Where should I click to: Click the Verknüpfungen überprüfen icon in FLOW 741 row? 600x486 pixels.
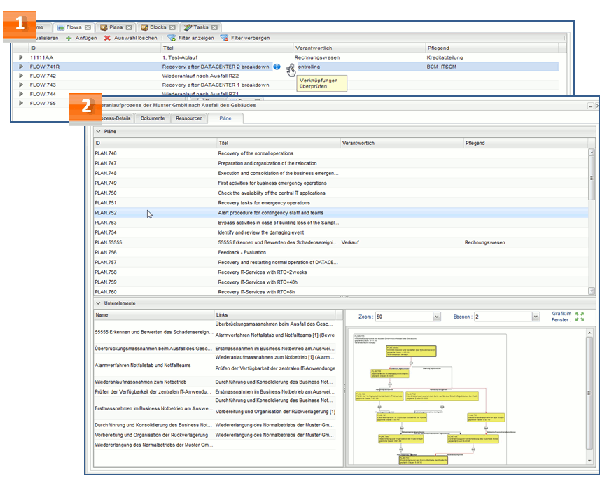click(x=290, y=67)
